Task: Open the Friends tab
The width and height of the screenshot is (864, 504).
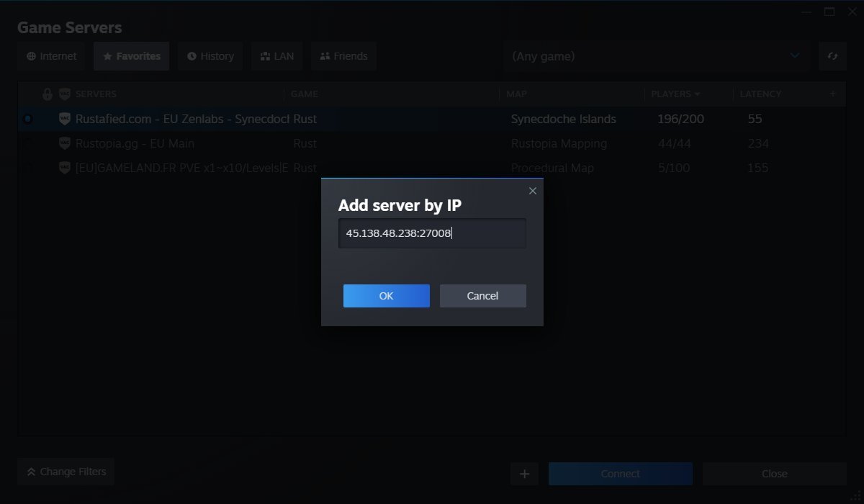Action: click(343, 56)
